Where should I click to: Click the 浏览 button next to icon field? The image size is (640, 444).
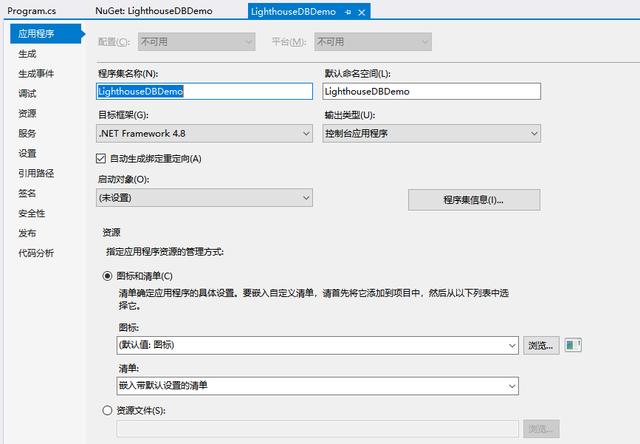[x=541, y=346]
